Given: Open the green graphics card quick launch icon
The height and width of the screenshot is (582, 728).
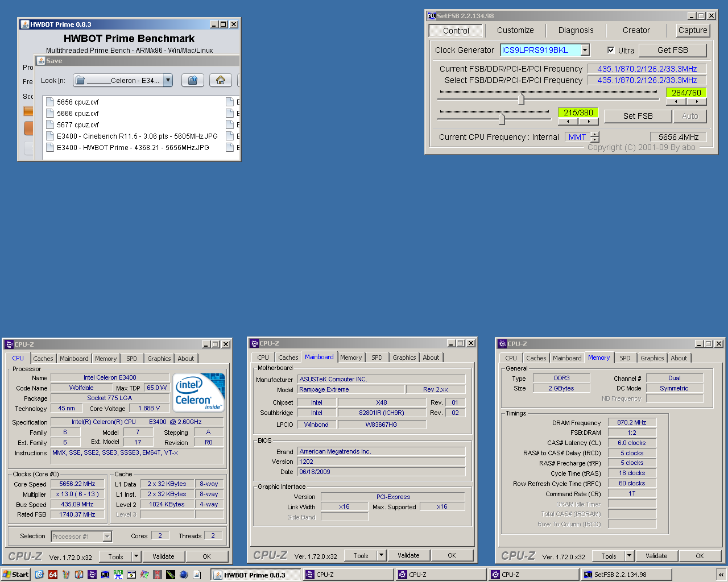Looking at the screenshot, I should click(x=171, y=575).
